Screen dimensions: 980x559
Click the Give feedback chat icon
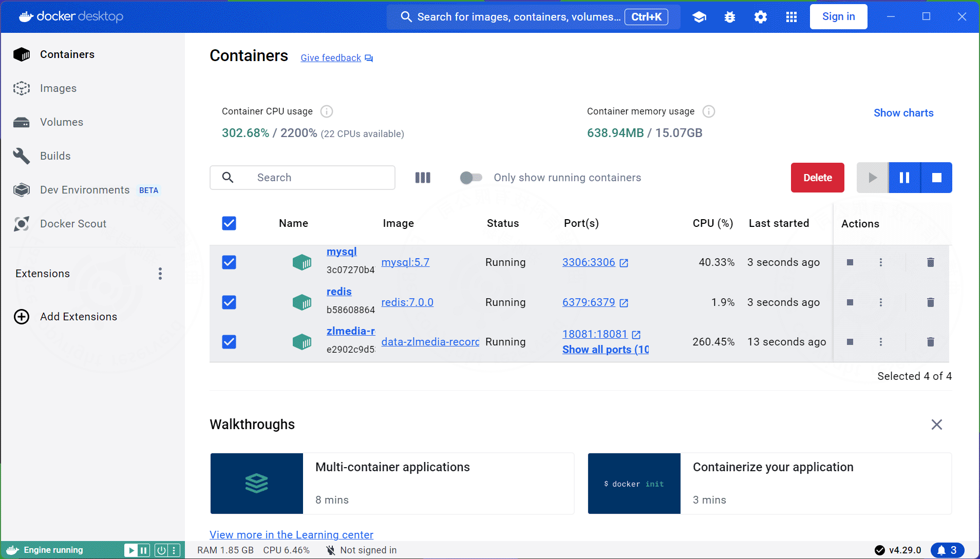(x=369, y=58)
